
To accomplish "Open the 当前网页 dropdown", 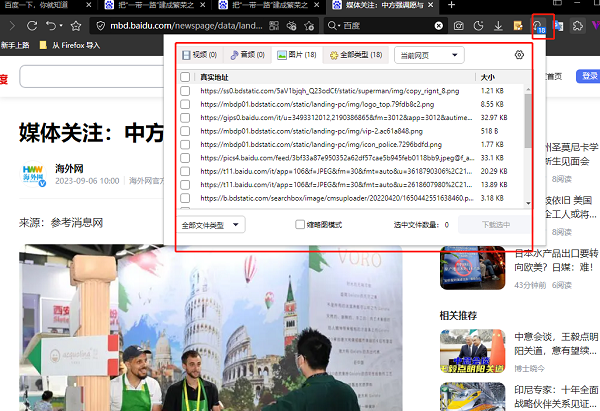I will pos(429,55).
